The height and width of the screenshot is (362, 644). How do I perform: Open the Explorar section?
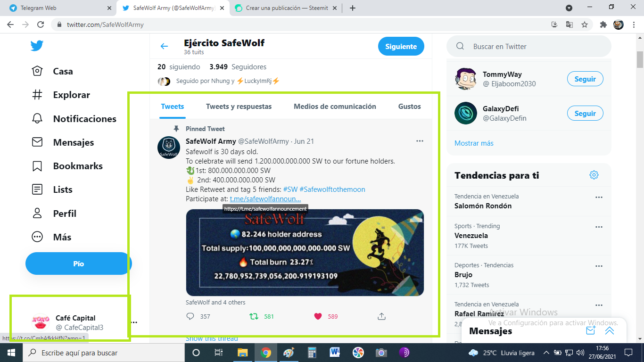coord(61,95)
